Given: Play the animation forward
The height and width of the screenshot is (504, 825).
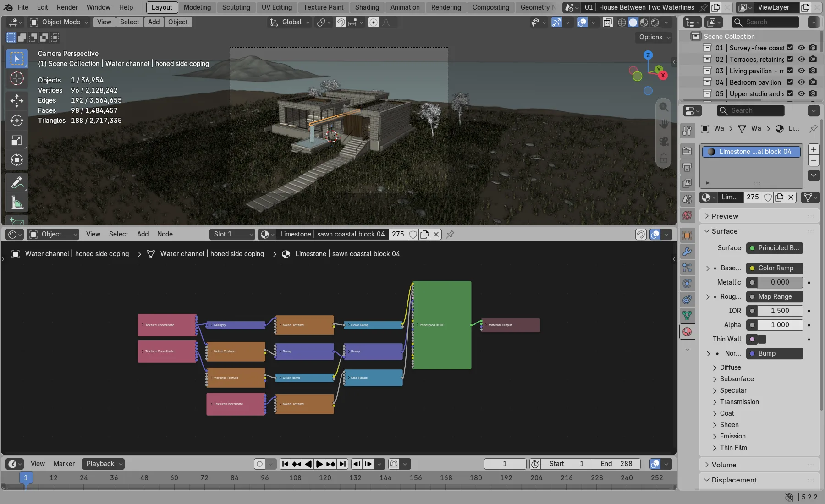Looking at the screenshot, I should (x=319, y=464).
